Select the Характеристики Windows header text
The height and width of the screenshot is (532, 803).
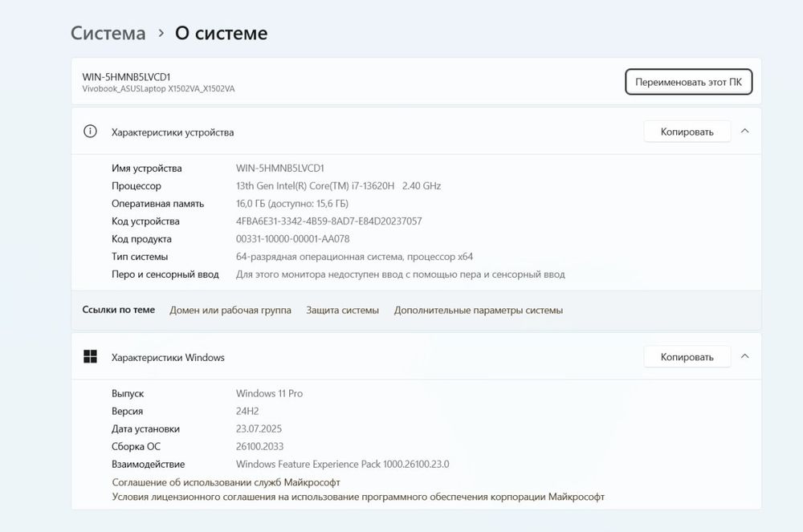click(168, 358)
